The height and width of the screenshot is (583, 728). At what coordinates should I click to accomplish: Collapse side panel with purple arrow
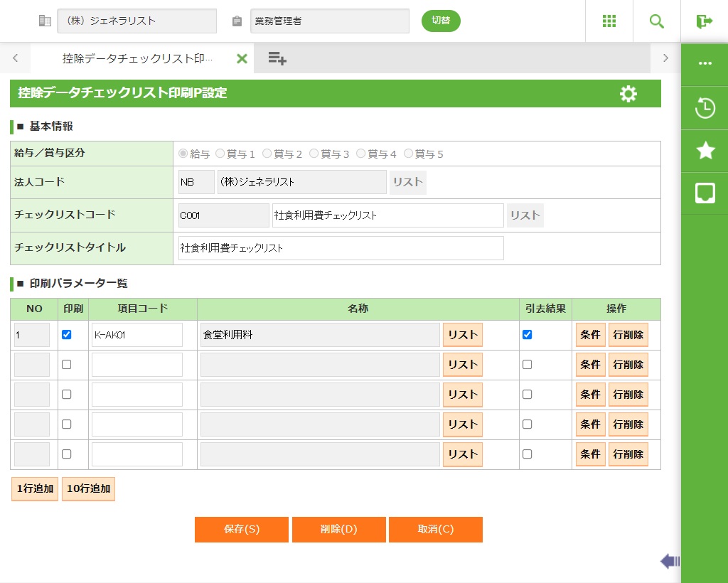[670, 562]
